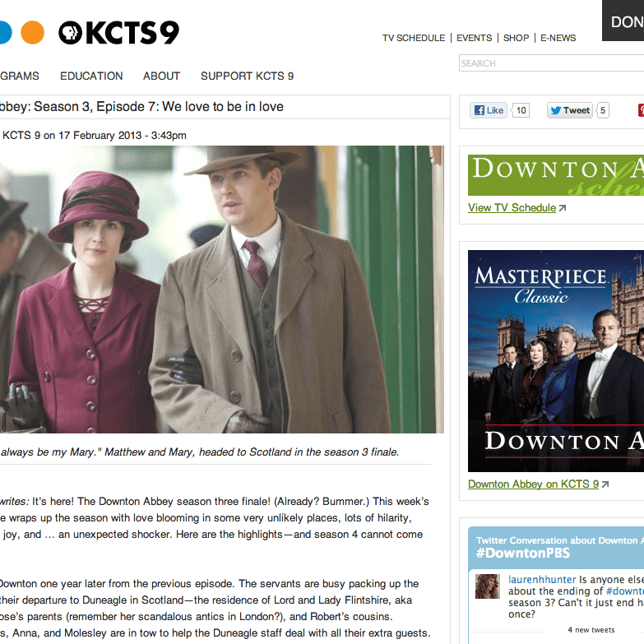Select the ABOUT navigation item
The image size is (644, 644).
pos(161,76)
